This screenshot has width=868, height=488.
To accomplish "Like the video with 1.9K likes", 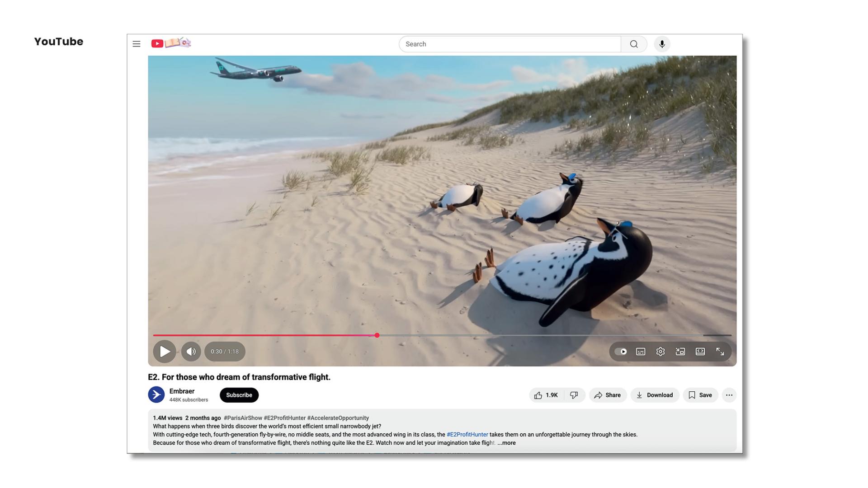I will 546,395.
